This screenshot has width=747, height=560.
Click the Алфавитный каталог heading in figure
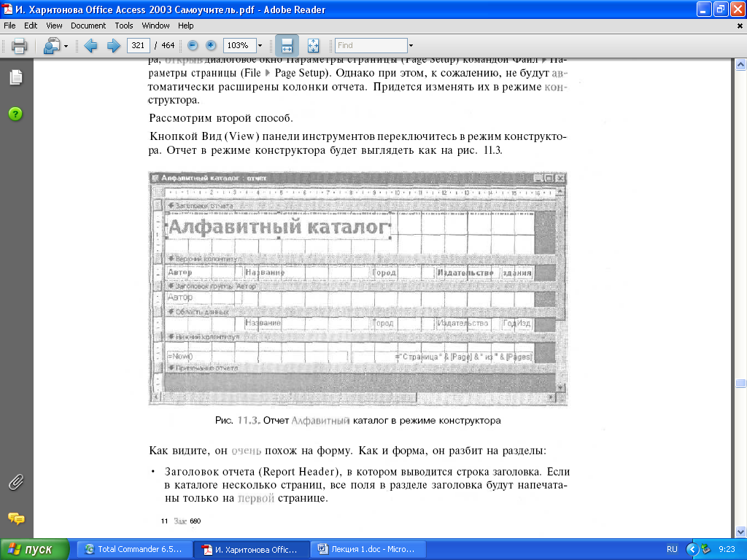tap(278, 227)
